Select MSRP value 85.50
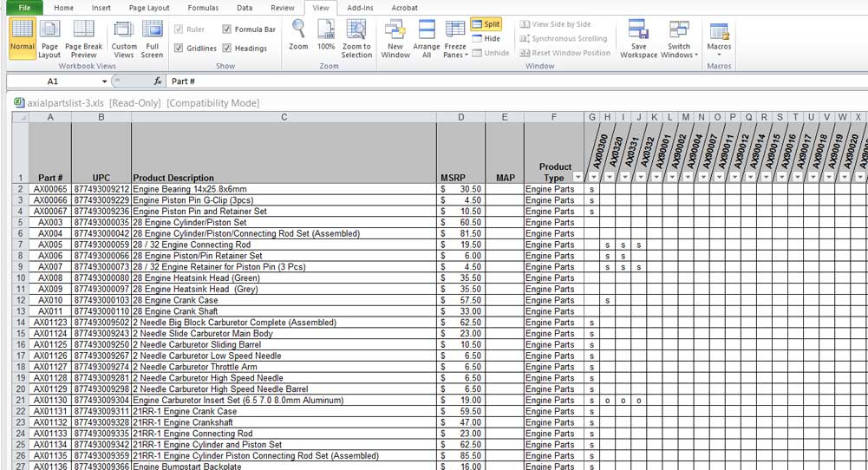The image size is (868, 470). (x=461, y=455)
